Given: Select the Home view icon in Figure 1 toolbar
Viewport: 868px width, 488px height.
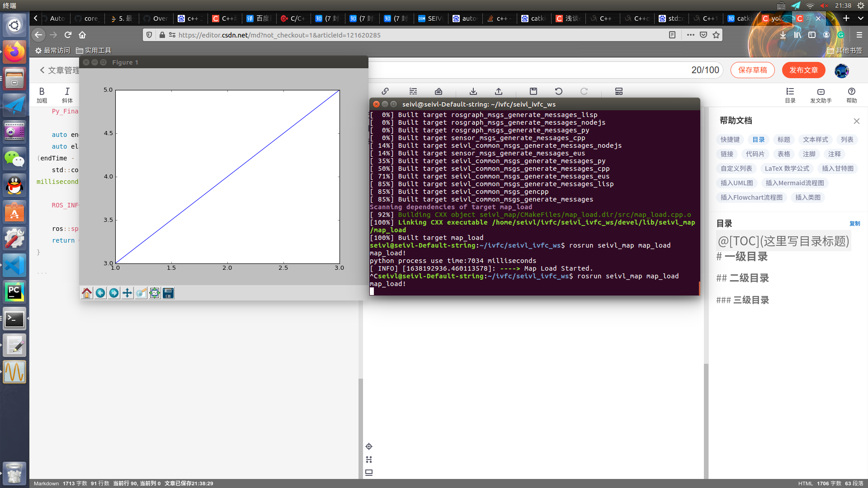Looking at the screenshot, I should click(87, 293).
